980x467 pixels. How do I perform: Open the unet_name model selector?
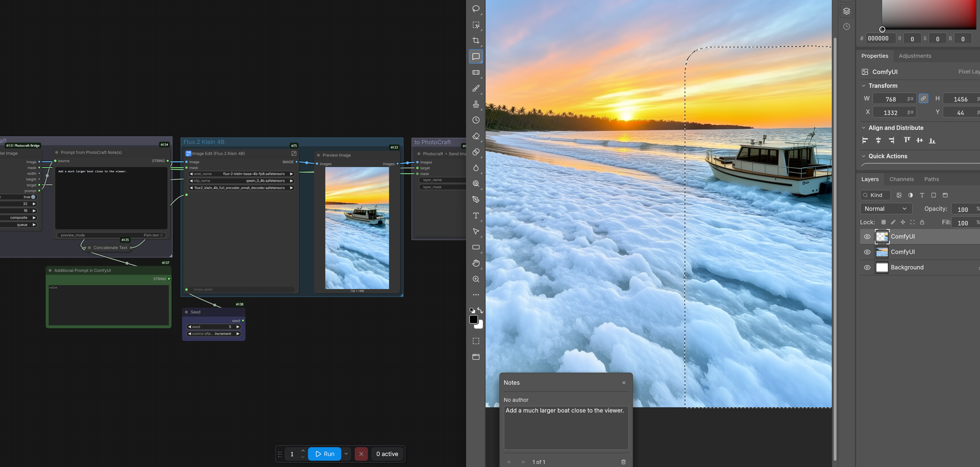(241, 174)
